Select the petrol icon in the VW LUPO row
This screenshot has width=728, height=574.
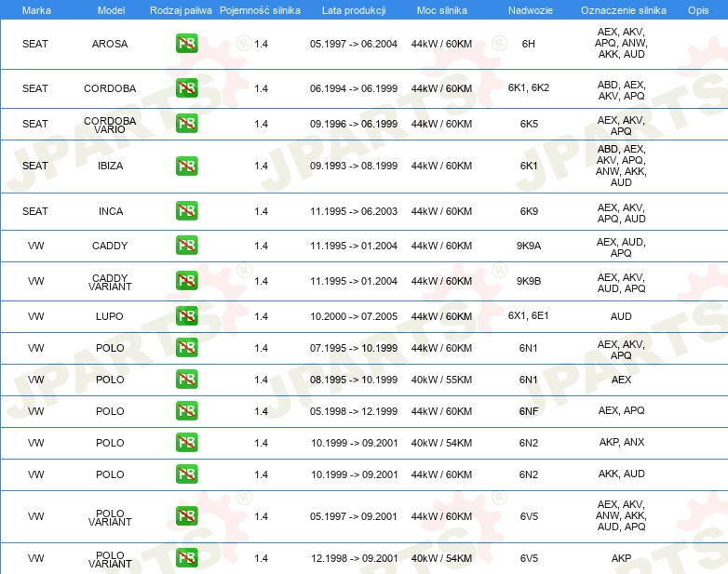(186, 316)
